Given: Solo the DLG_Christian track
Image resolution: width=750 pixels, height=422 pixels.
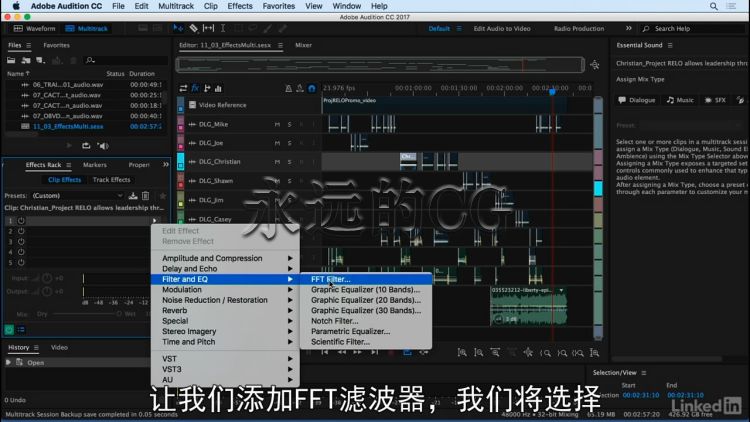Looking at the screenshot, I should (x=289, y=162).
